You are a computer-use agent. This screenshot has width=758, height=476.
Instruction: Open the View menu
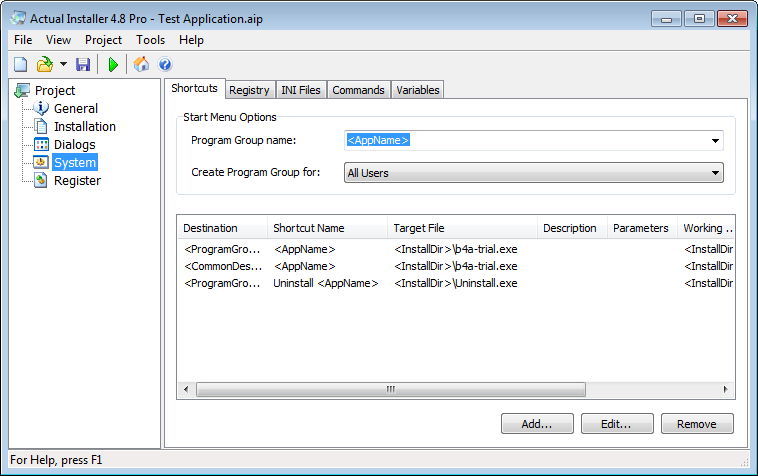pos(58,40)
